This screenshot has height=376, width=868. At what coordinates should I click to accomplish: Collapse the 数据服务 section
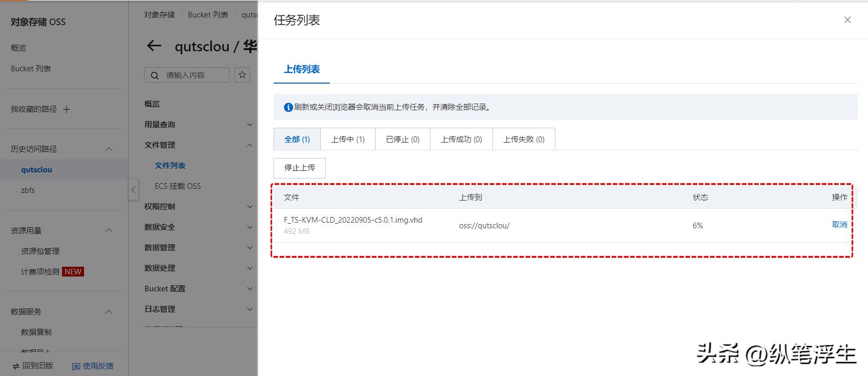pos(109,312)
